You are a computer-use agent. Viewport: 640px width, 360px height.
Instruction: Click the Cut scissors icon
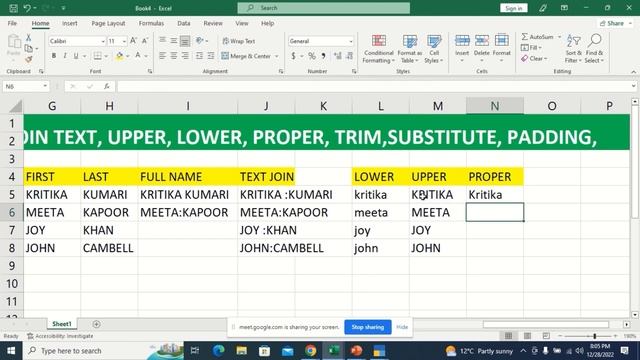click(29, 38)
